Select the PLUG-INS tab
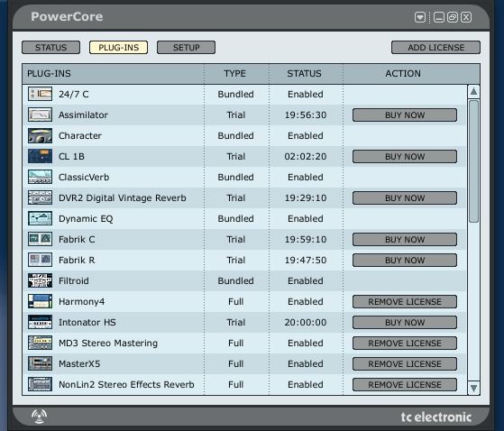504x431 pixels. click(119, 48)
